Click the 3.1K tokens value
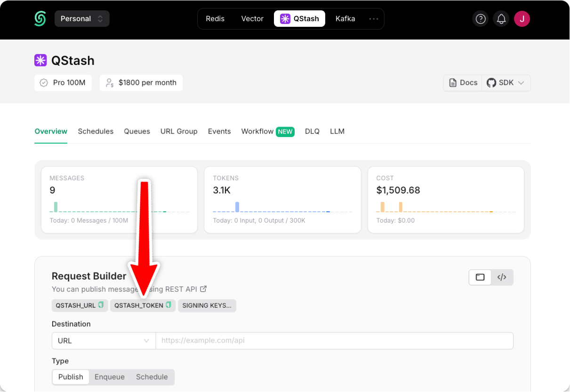Image resolution: width=570 pixels, height=392 pixels. click(x=222, y=190)
